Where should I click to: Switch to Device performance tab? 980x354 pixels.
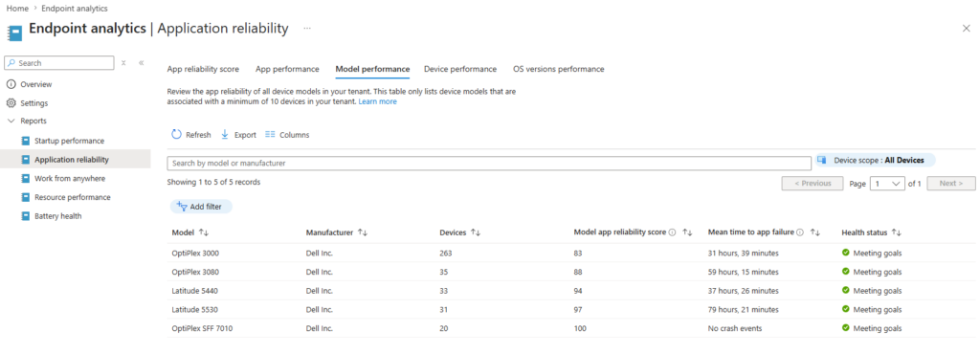[460, 69]
